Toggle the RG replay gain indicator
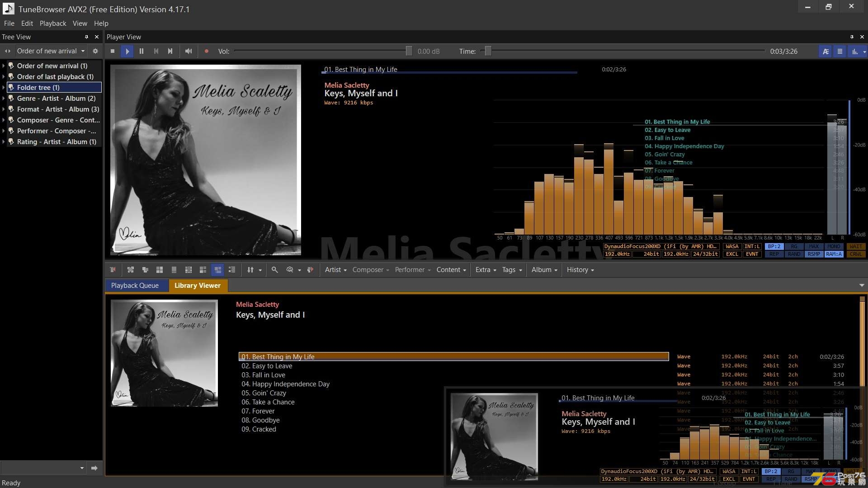Viewport: 868px width, 488px height. (x=794, y=247)
